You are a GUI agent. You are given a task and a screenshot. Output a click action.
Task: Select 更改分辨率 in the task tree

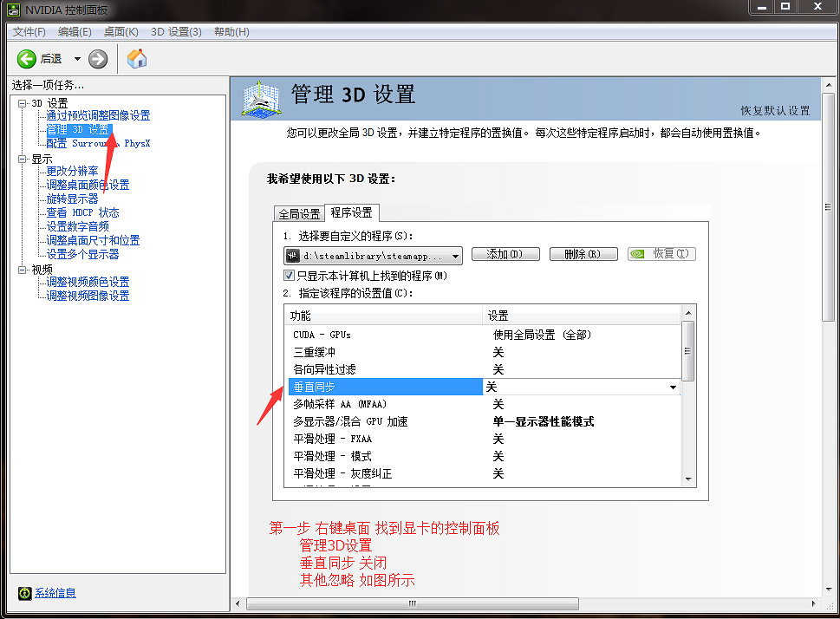tap(72, 171)
